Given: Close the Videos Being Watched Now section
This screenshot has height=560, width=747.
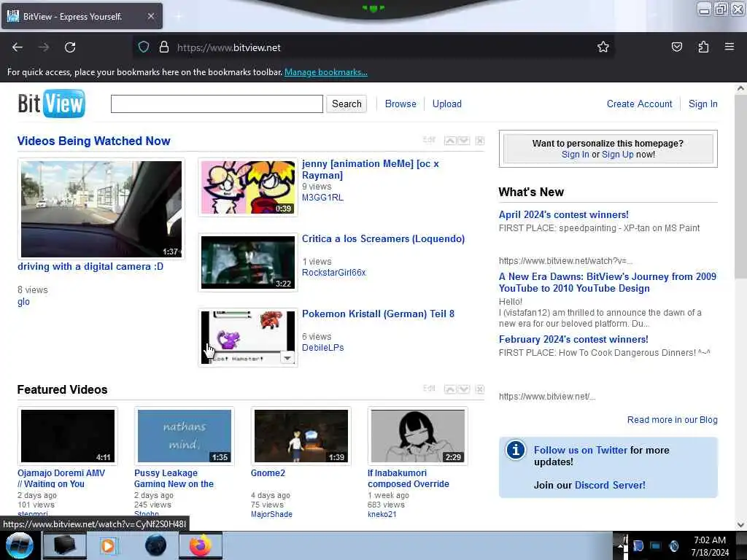Looking at the screenshot, I should tap(480, 141).
